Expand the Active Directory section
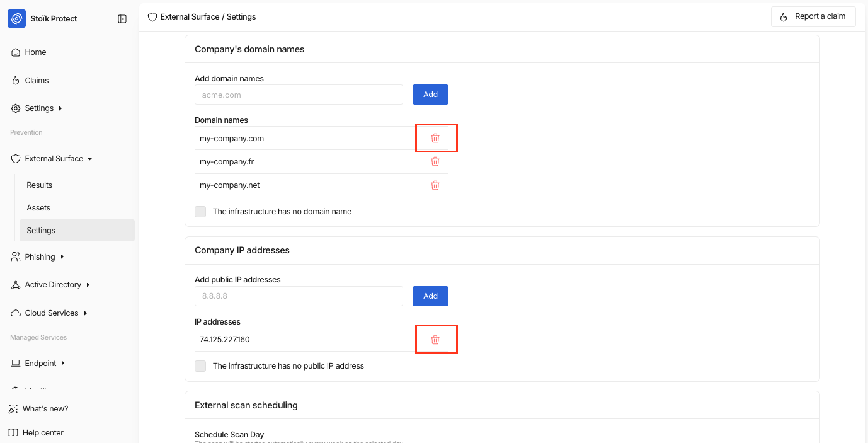Screen dimensions: 868x443 pos(88,285)
